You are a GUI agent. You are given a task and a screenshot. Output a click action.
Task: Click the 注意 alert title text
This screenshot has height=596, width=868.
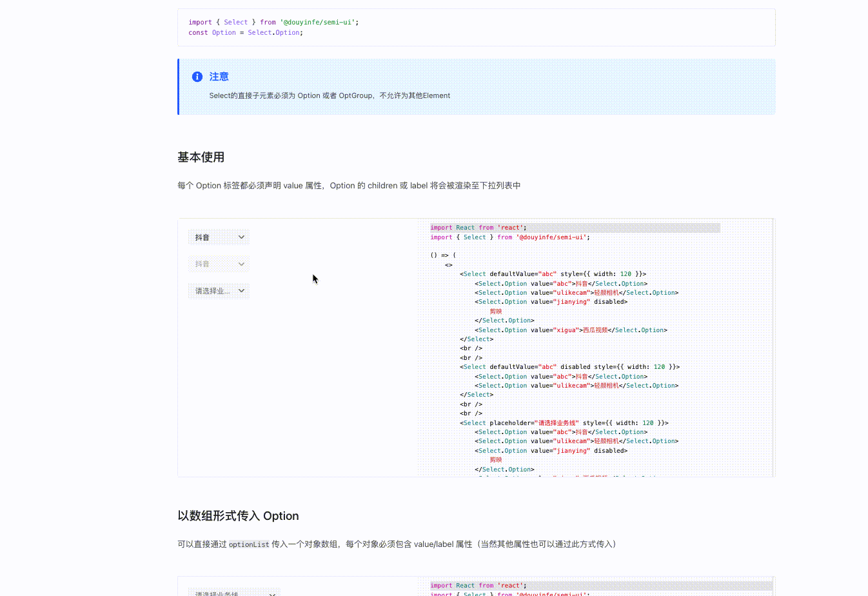(219, 76)
